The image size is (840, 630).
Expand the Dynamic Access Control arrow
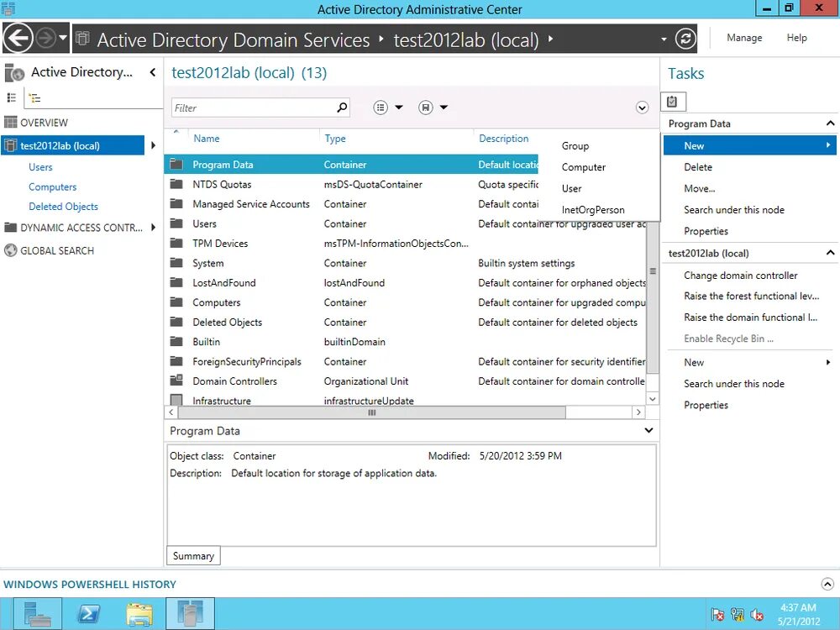153,227
